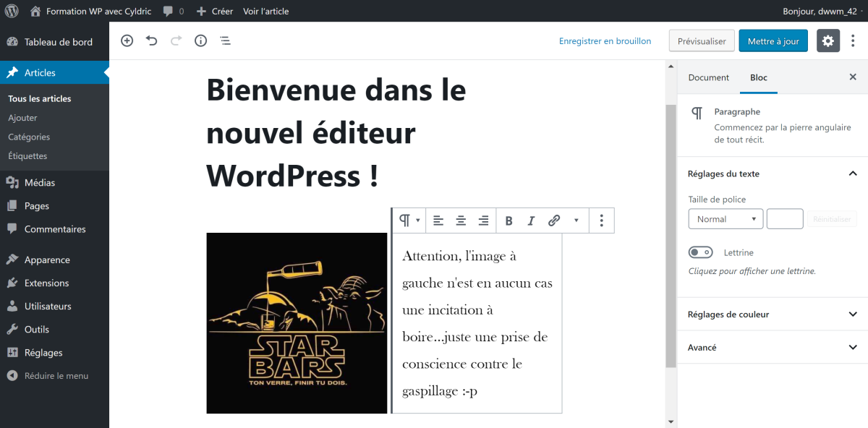The height and width of the screenshot is (428, 868).
Task: Open the Extensions menu
Action: click(x=54, y=283)
